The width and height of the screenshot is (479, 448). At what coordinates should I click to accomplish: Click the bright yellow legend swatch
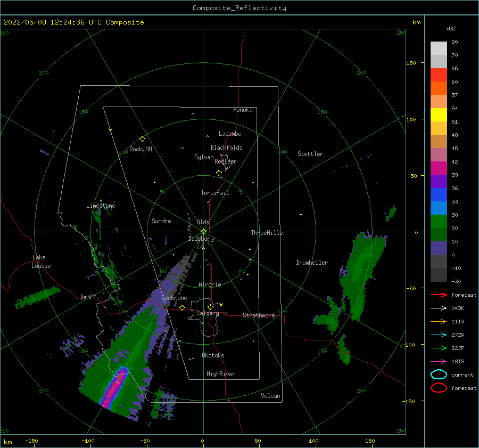439,115
